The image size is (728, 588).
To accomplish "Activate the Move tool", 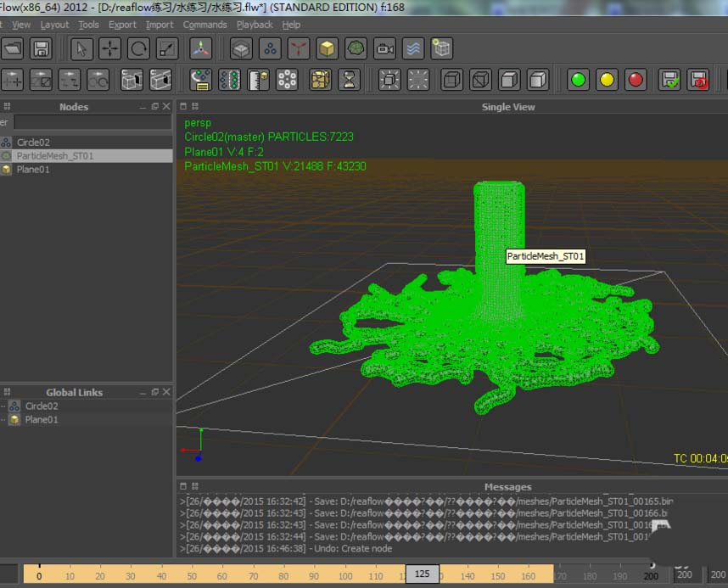I will [110, 48].
